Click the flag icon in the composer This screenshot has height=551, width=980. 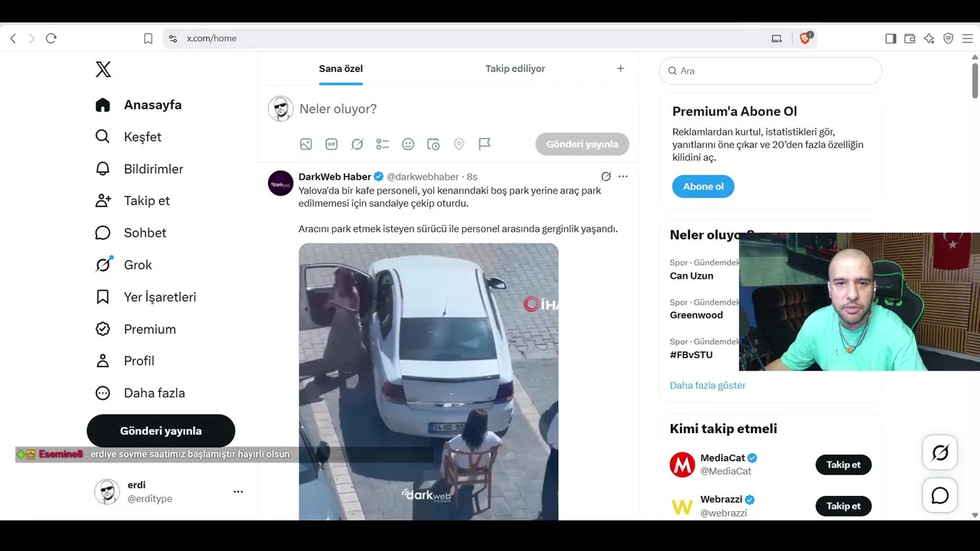(485, 144)
